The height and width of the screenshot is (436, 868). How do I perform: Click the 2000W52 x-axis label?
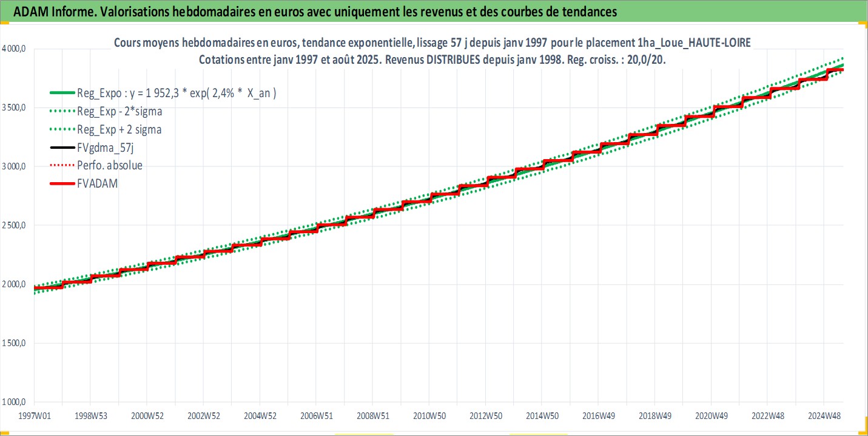(147, 416)
